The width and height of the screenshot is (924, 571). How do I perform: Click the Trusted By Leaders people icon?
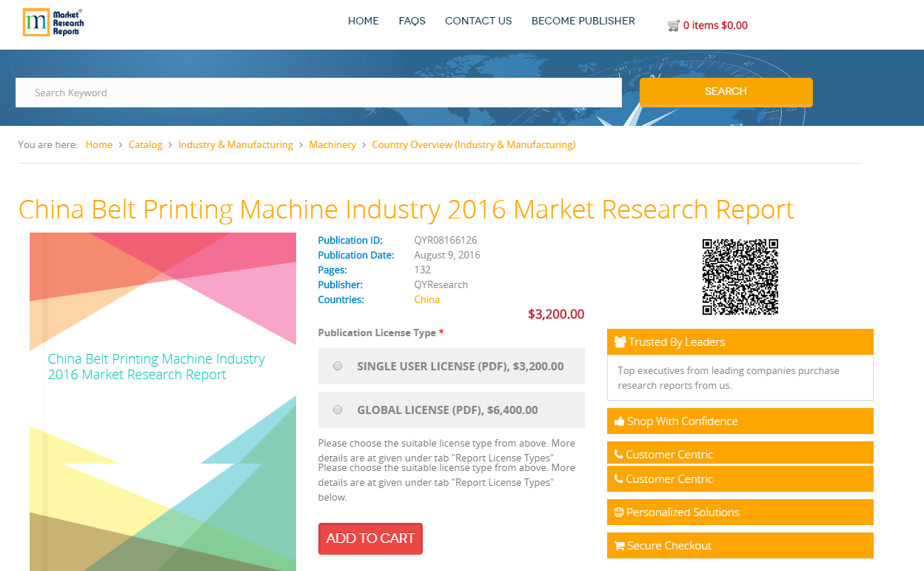pyautogui.click(x=620, y=341)
